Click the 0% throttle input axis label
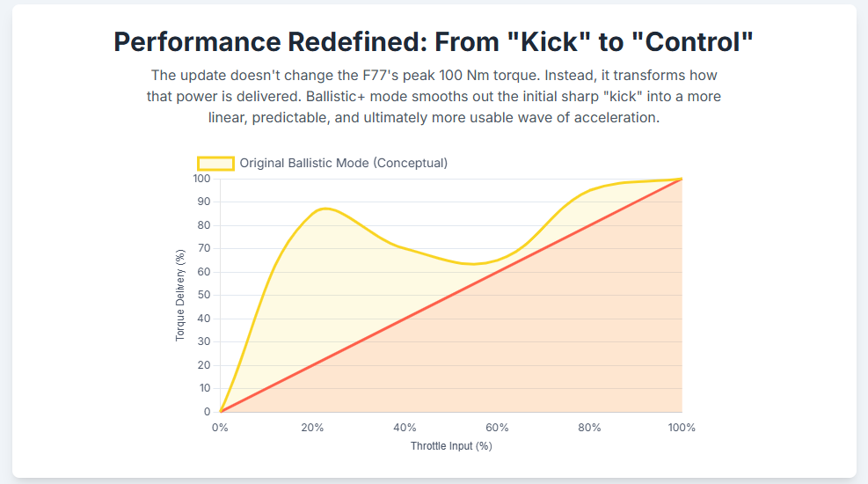Viewport: 868px width, 484px height. click(x=220, y=428)
